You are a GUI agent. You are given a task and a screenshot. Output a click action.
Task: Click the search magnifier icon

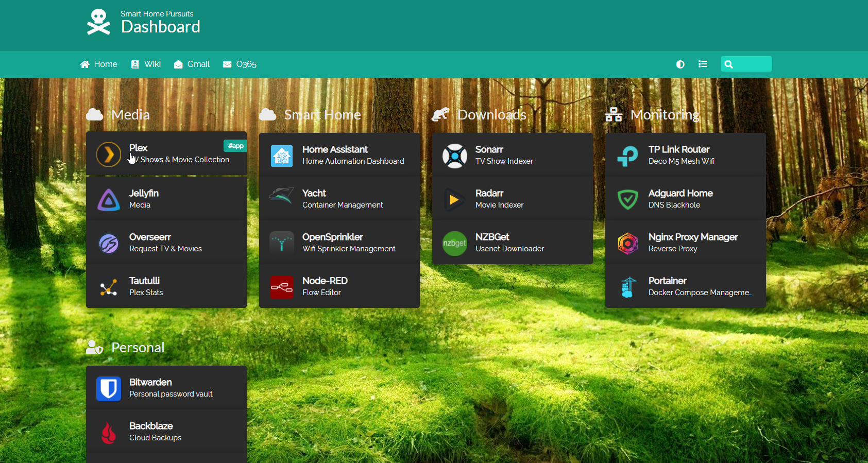tap(728, 64)
